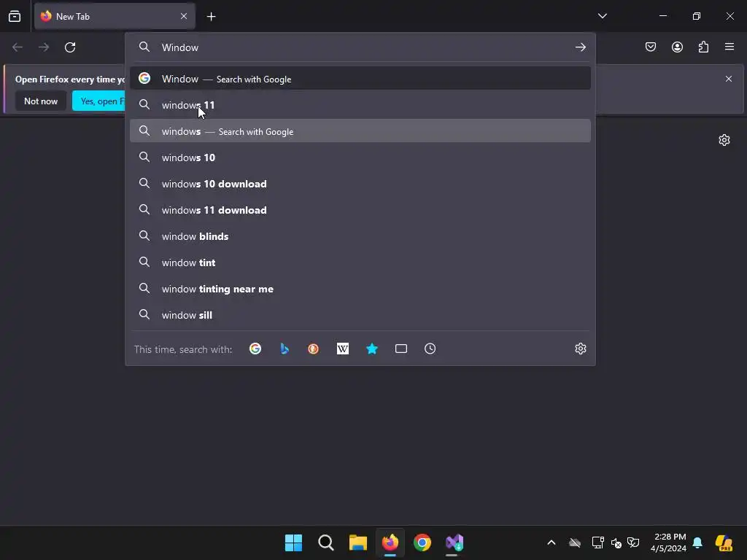Click the OneDrive cloud tray icon
This screenshot has width=747, height=560.
point(575,542)
